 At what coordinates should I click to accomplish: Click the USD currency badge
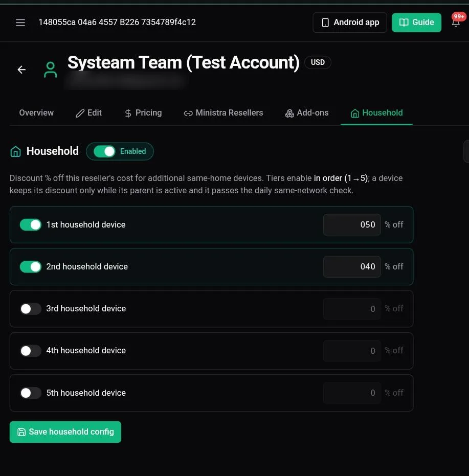(318, 62)
